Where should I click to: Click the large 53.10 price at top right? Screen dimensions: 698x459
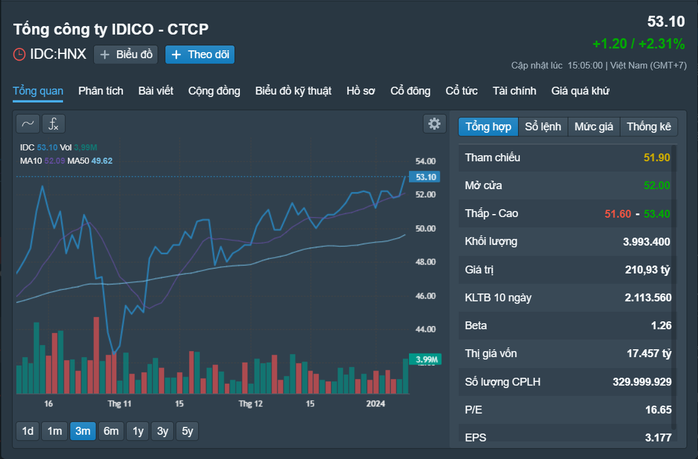[x=666, y=21]
